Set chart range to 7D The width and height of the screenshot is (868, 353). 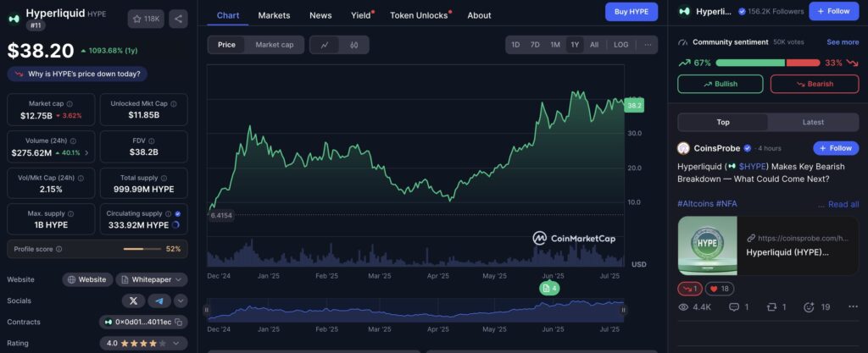[x=535, y=45]
